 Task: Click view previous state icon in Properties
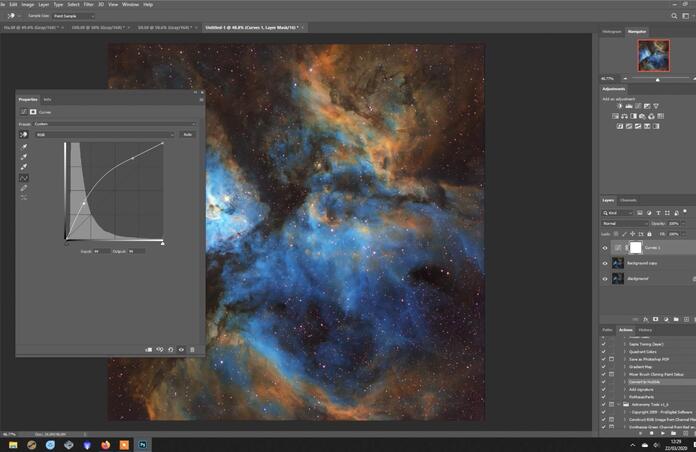160,350
